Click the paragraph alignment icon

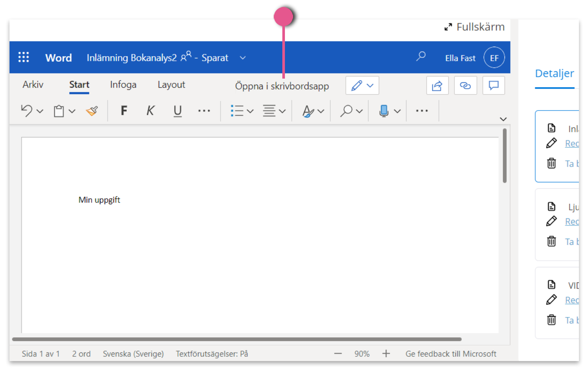[x=269, y=111]
